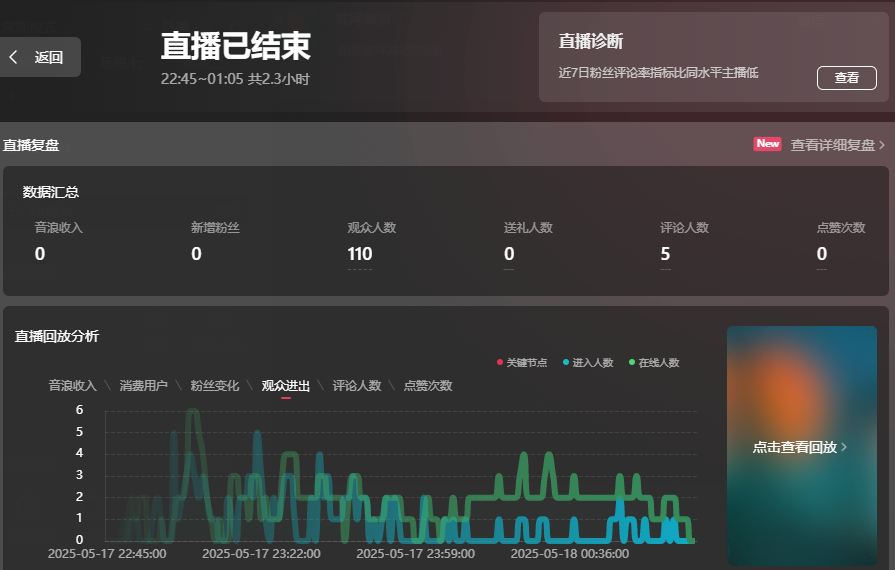Switch to the 评论人数 chart tab
This screenshot has width=895, height=570.
tap(357, 386)
